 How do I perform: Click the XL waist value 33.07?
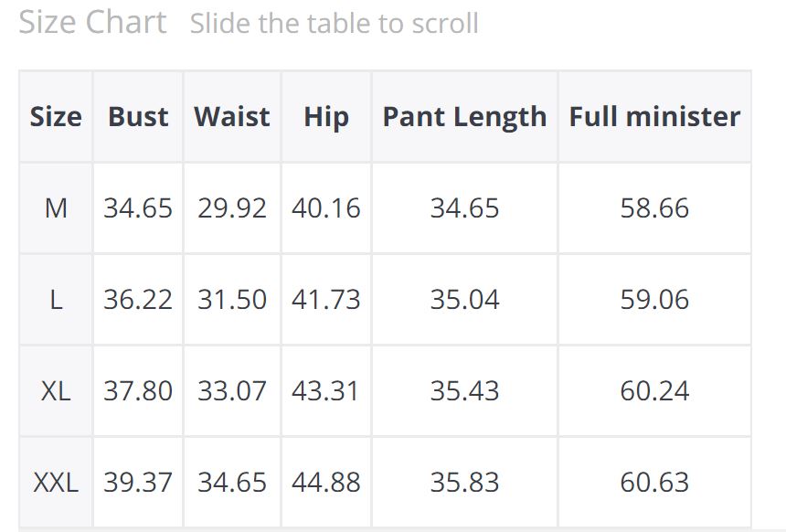point(232,391)
